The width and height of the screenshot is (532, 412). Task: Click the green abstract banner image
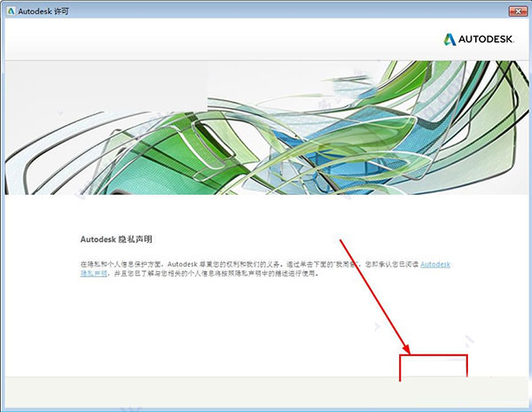pyautogui.click(x=267, y=128)
